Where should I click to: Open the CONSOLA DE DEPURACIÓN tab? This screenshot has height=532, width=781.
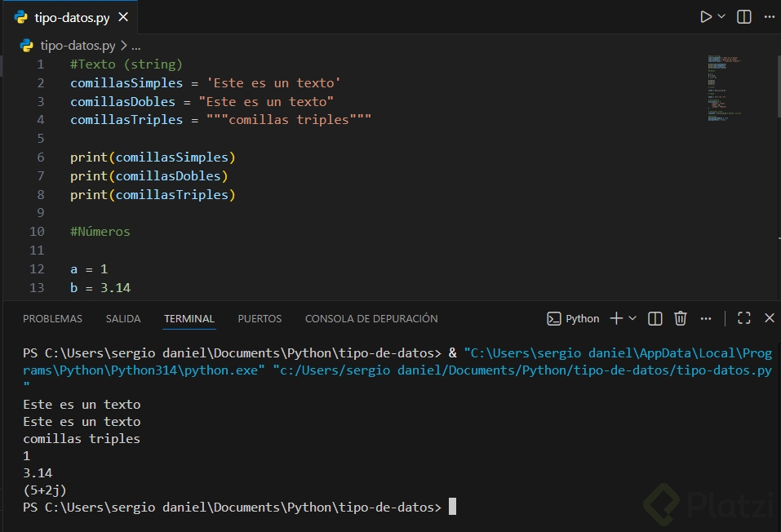click(371, 319)
